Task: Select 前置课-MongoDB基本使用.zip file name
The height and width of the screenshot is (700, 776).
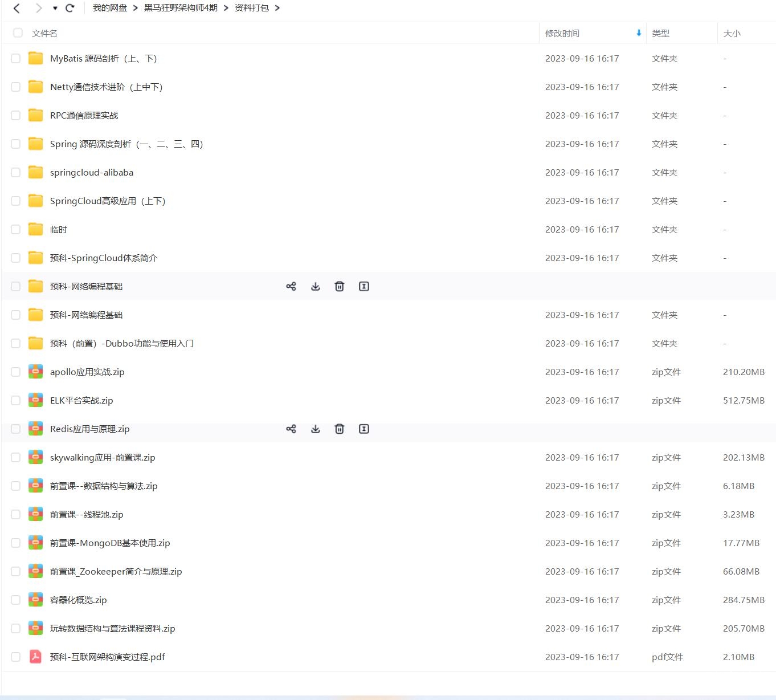Action: pyautogui.click(x=110, y=543)
